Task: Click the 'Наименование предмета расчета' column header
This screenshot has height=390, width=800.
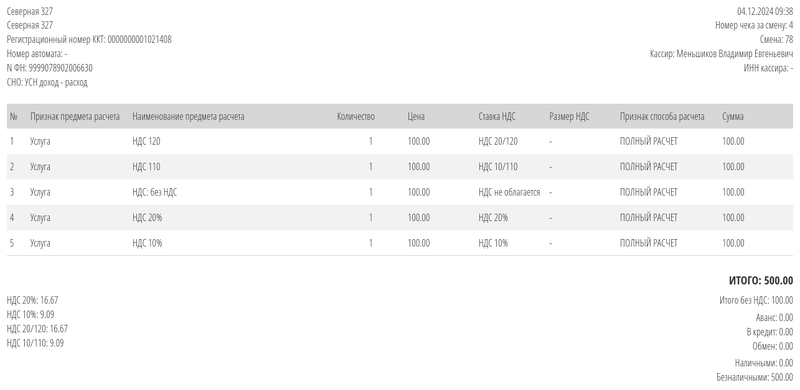Action: pos(188,116)
